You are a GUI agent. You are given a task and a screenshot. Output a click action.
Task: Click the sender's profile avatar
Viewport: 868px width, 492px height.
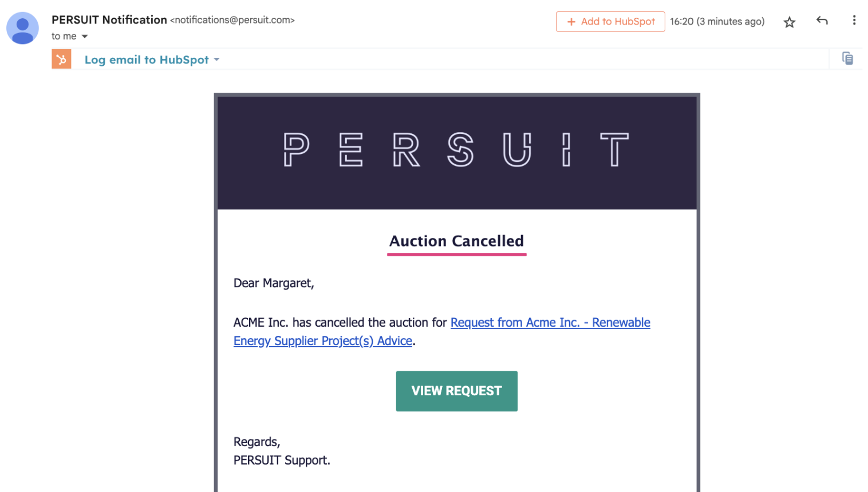22,27
